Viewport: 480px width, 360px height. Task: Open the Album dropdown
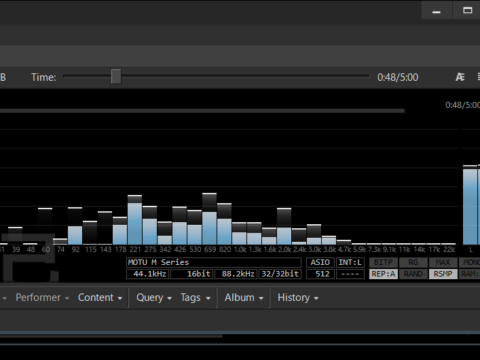click(244, 297)
